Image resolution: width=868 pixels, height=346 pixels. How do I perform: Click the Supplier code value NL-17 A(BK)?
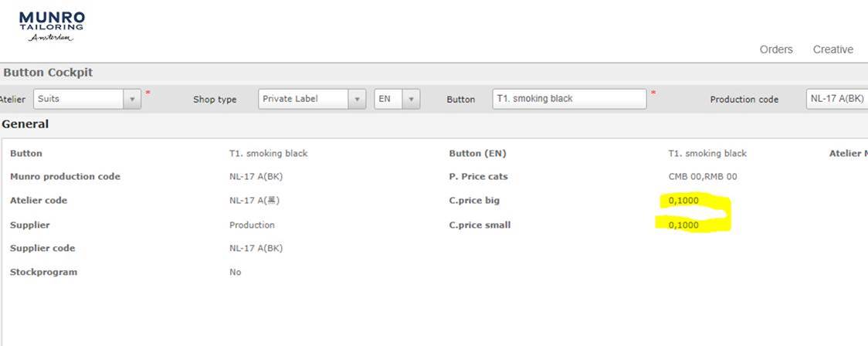pyautogui.click(x=256, y=248)
